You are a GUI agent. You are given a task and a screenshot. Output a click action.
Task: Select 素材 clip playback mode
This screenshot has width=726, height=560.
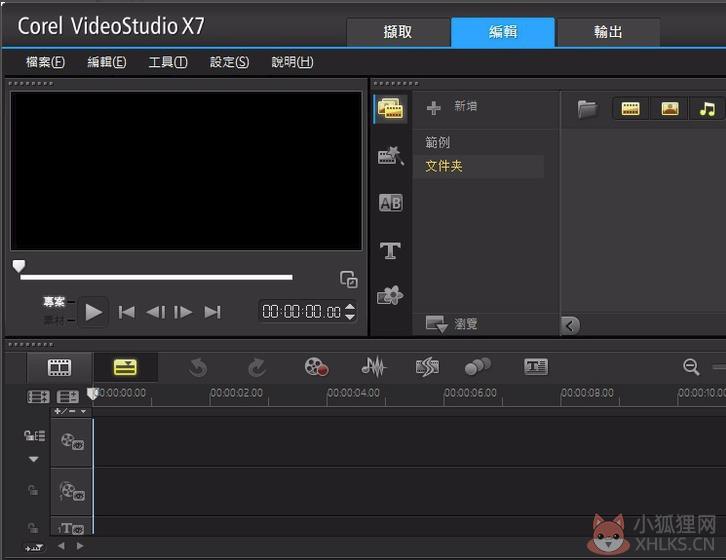point(54,320)
